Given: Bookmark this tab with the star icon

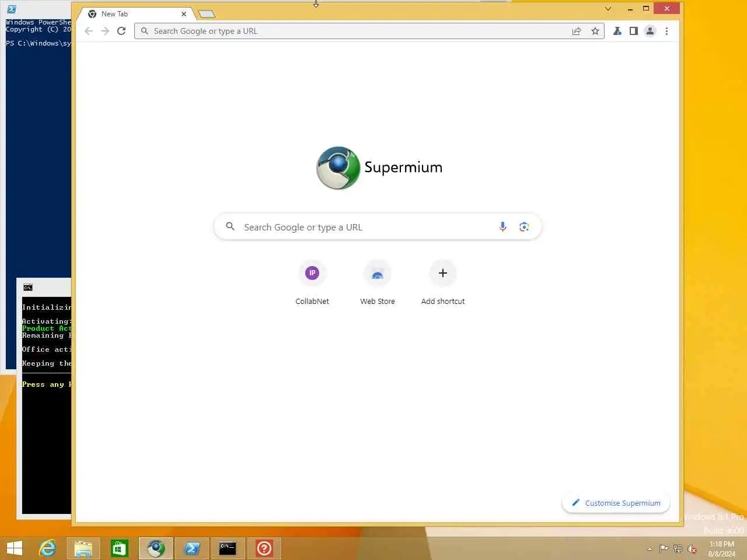Looking at the screenshot, I should click(x=595, y=31).
